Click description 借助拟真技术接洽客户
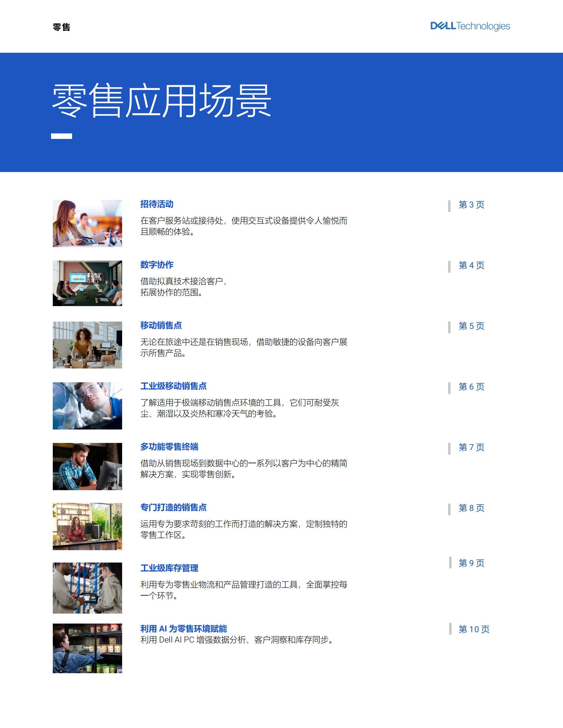 184,287
